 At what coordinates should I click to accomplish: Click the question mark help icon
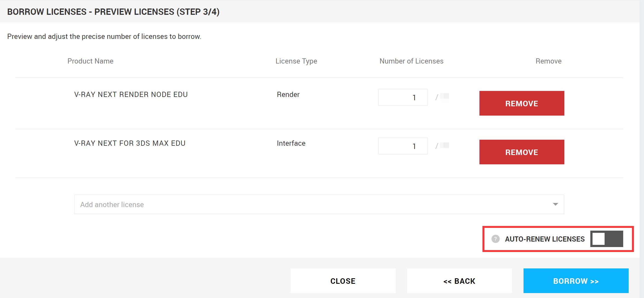(x=495, y=239)
